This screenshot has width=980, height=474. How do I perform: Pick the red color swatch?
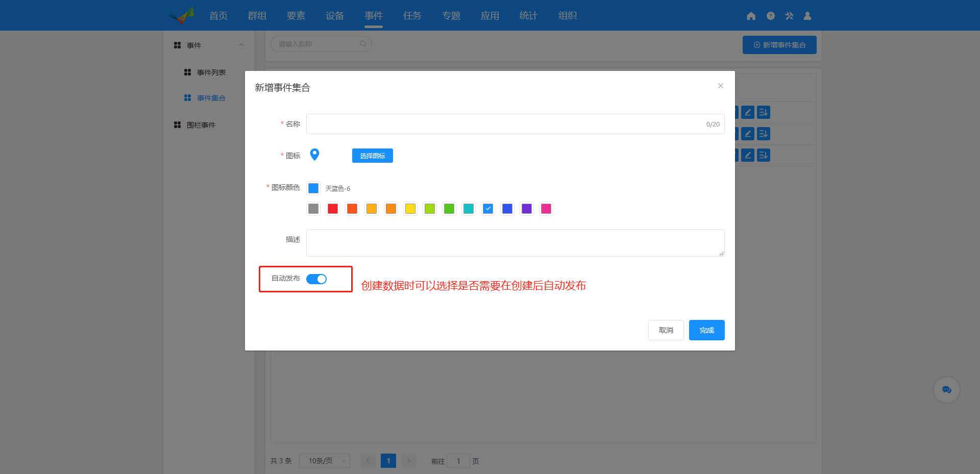(333, 209)
